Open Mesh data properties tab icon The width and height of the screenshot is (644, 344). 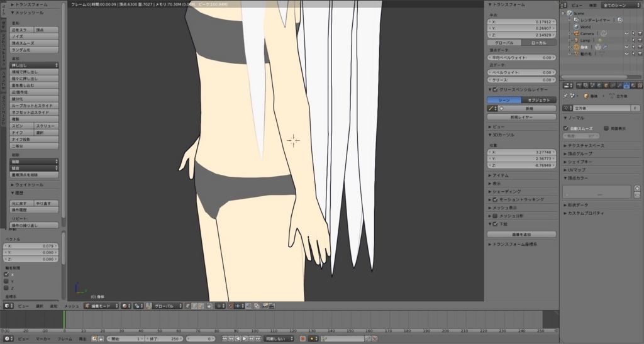(x=626, y=86)
